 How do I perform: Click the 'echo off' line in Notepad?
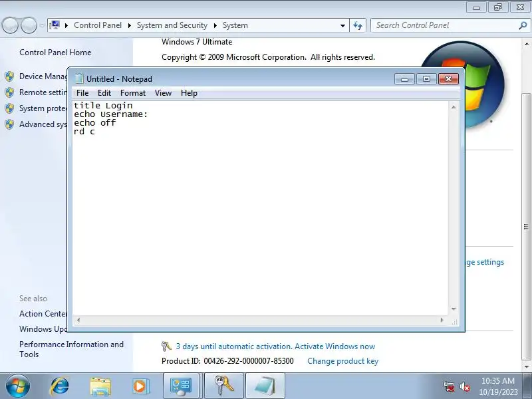[x=95, y=123]
